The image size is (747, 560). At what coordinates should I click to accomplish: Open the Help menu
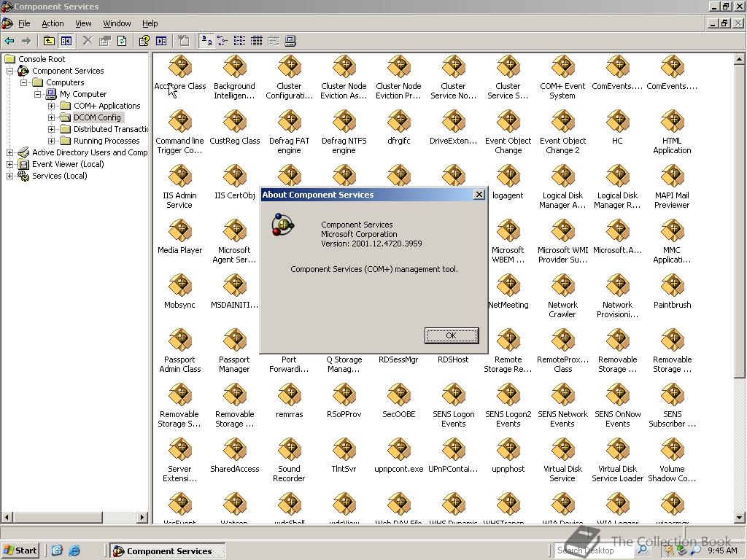coord(150,23)
